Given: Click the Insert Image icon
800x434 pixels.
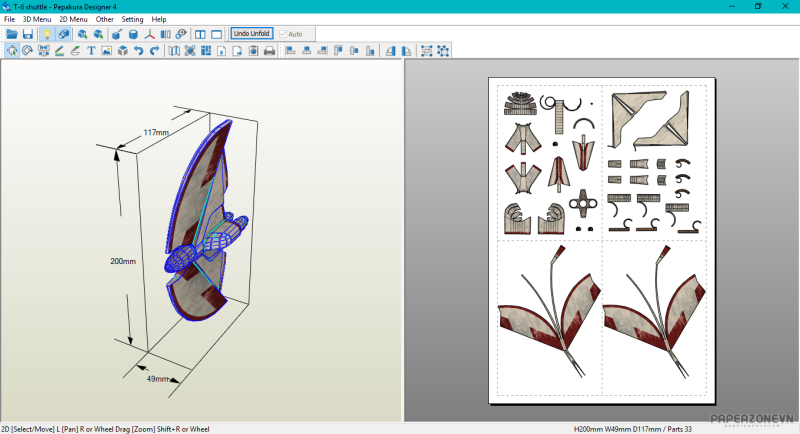Looking at the screenshot, I should coord(106,50).
